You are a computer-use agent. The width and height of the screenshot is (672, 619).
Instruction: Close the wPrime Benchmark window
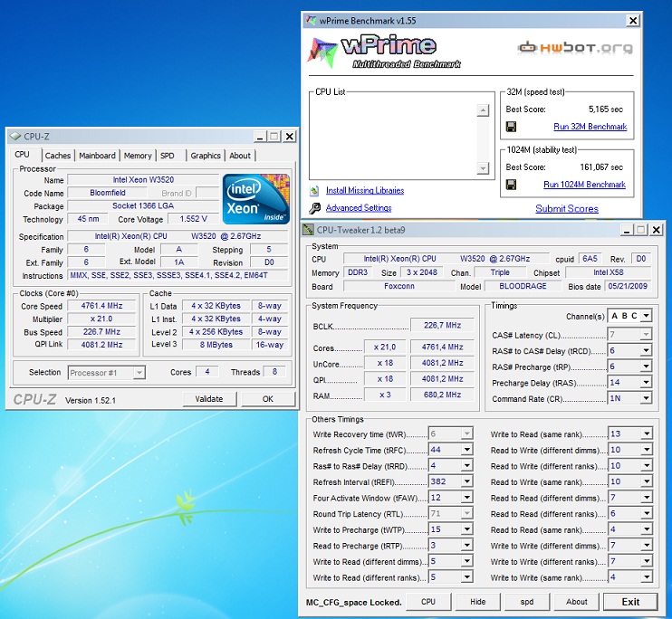[633, 21]
